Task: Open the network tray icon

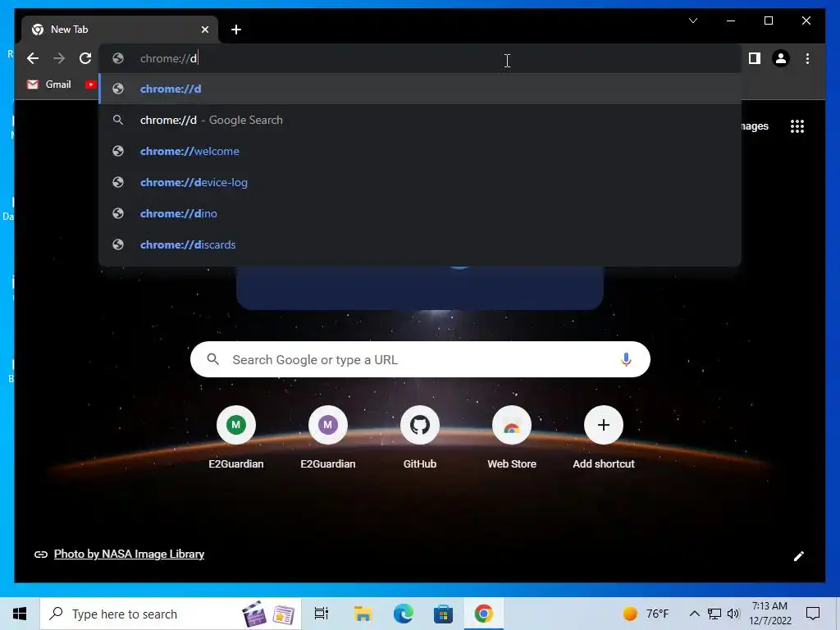Action: (714, 614)
